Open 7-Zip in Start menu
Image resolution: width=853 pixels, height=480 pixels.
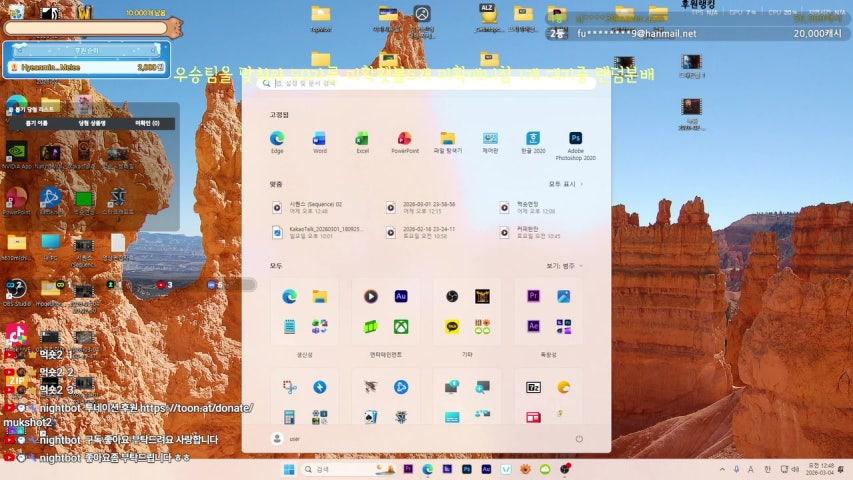tap(533, 387)
